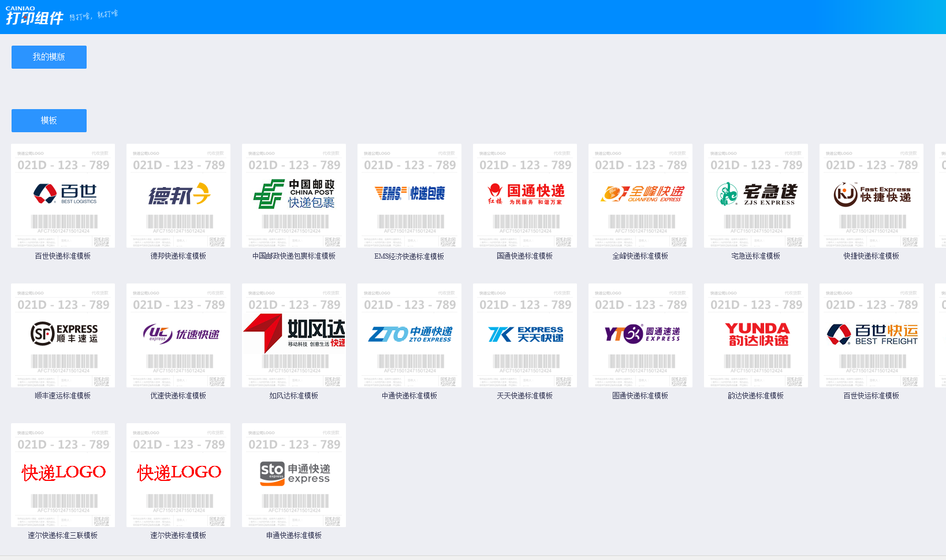Select the 速尔快递标准模板 thumbnail
946x560 pixels.
pos(178,475)
